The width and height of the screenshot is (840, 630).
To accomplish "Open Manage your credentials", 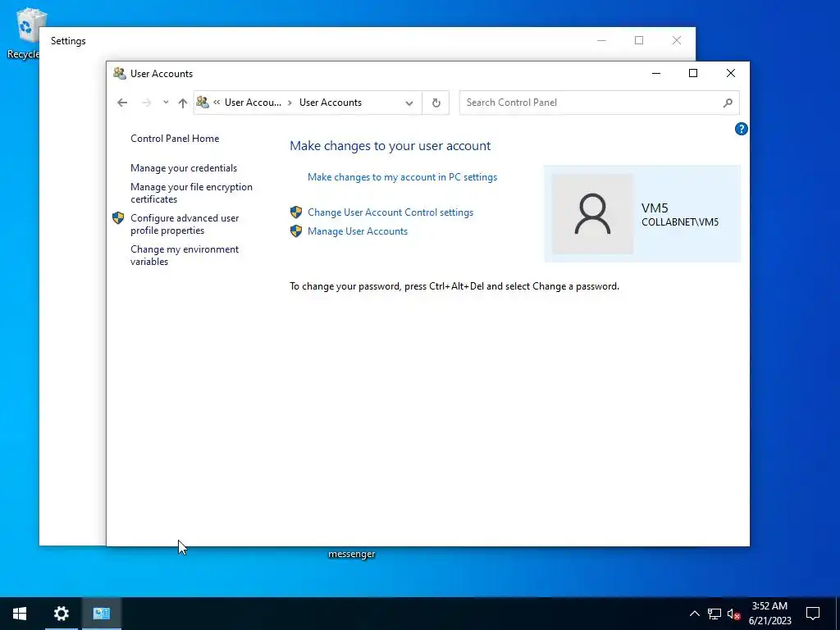I will [184, 167].
